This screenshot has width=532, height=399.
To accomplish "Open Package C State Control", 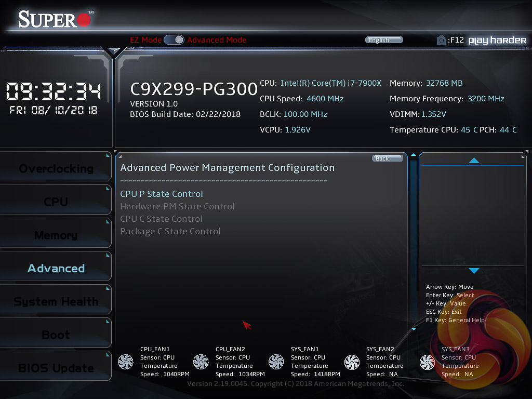I will pos(170,231).
